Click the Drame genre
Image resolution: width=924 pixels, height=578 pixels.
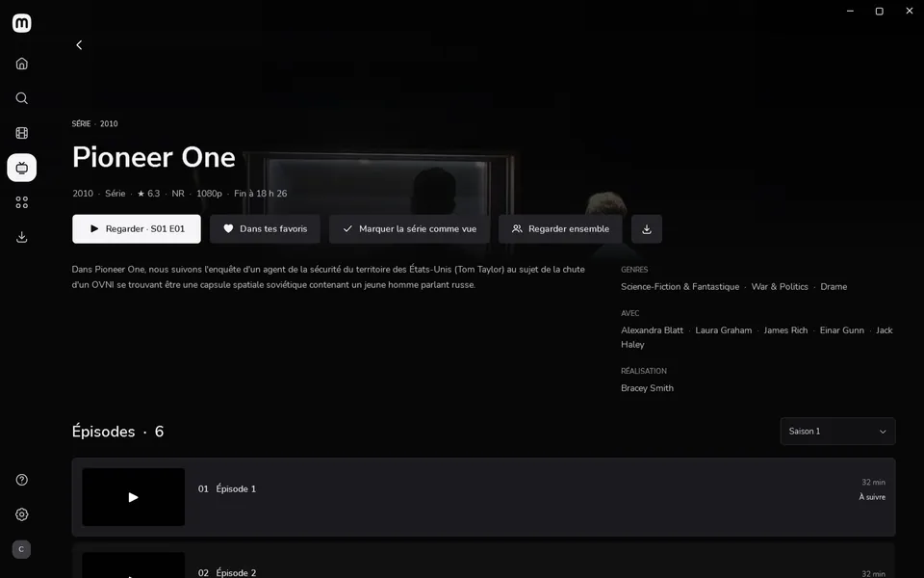[834, 287]
